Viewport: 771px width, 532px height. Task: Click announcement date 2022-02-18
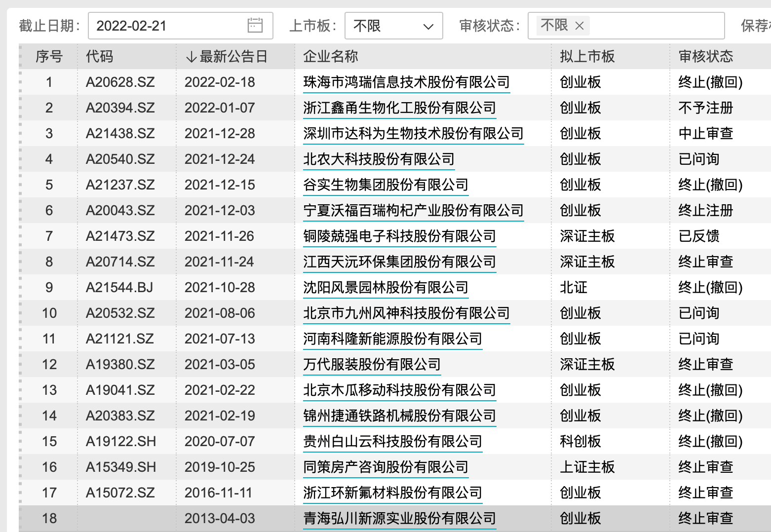(220, 82)
